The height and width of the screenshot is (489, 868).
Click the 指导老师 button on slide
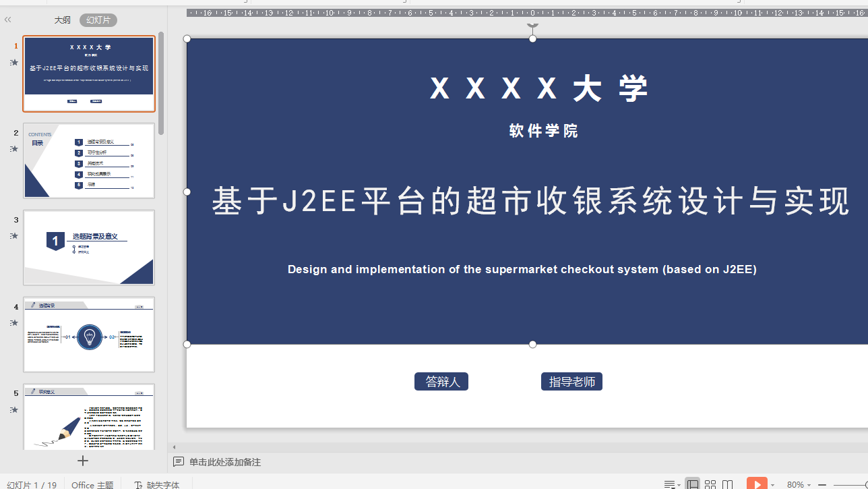(571, 382)
